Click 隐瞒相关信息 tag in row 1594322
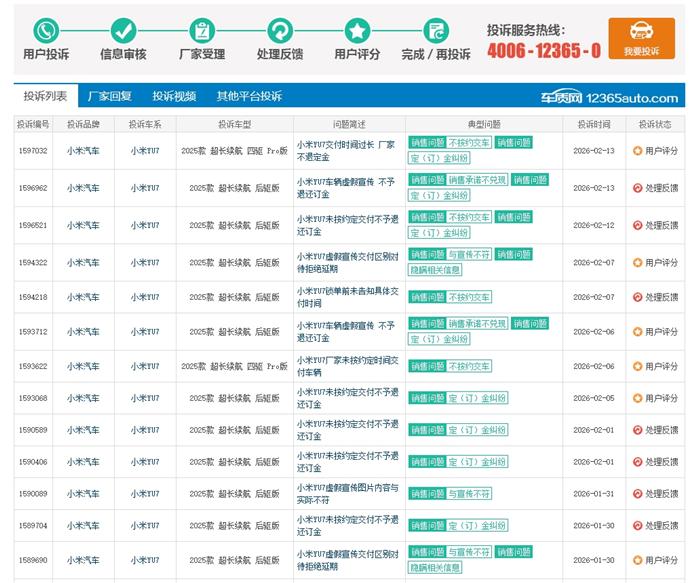The image size is (700, 583). 436,270
